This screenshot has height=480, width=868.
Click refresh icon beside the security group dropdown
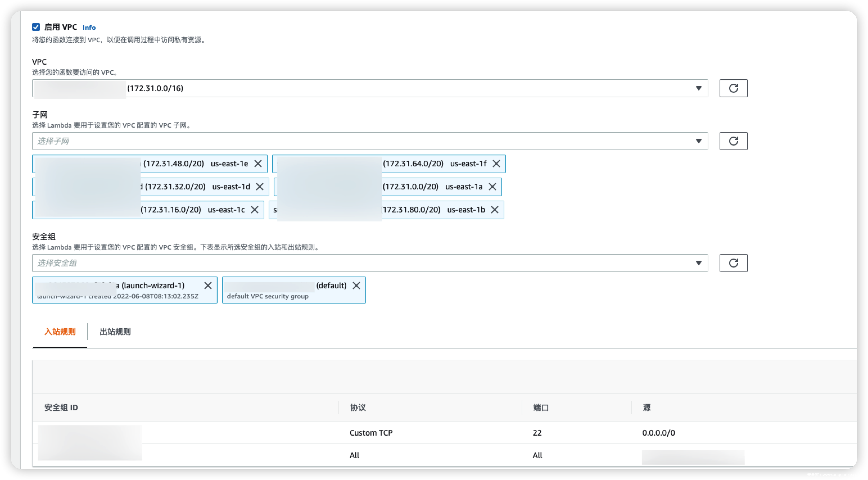[x=733, y=263]
